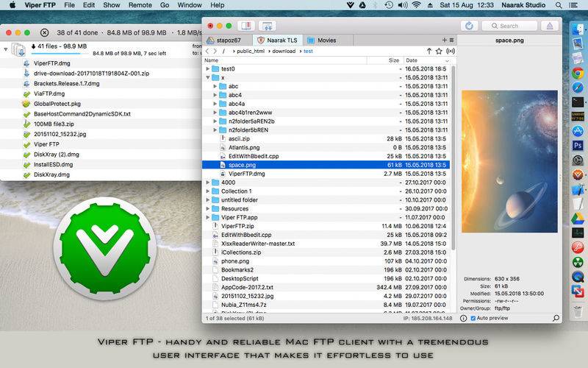
Task: Open Photoshop from the Dock
Action: pos(578,145)
